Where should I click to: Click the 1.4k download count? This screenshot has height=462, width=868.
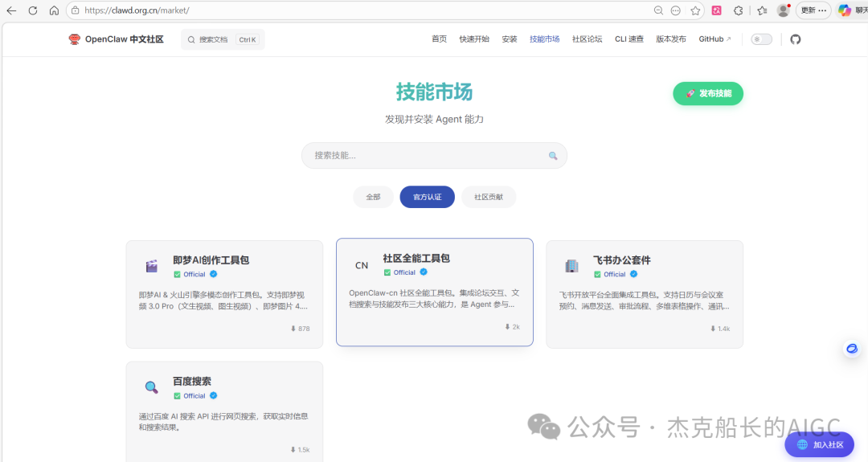[x=723, y=329]
